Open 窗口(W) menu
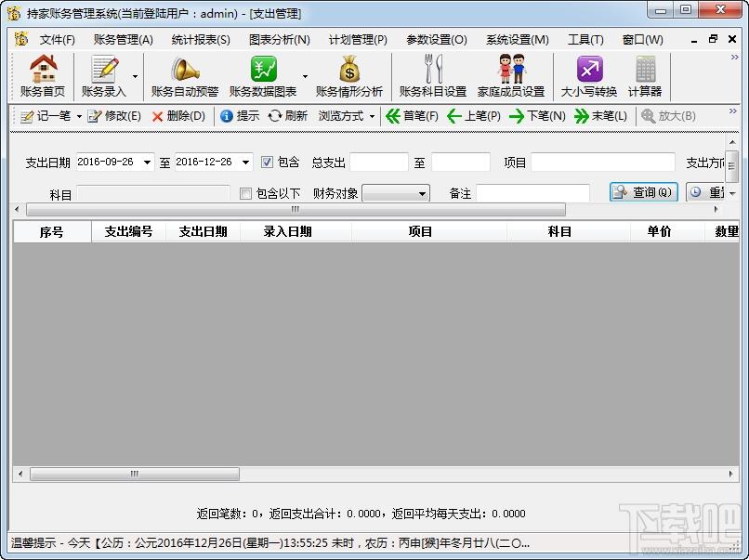 tap(642, 40)
